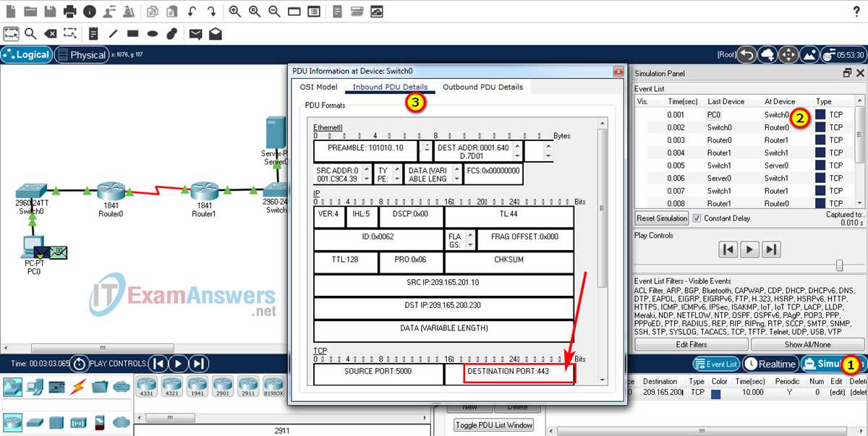Viewport: 868px width, 436px height.
Task: Step back in Simulation Panel play controls
Action: (728, 249)
